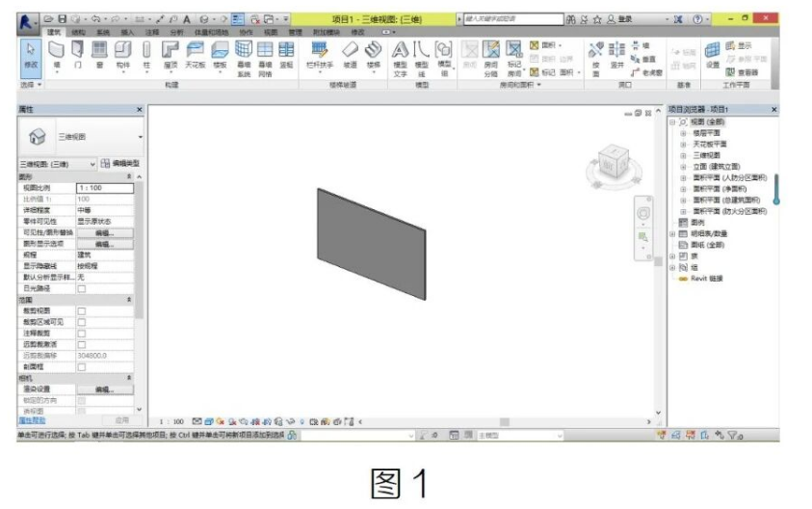This screenshot has height=509, width=812.
Task: Expand 立面 (建筑立面) in project browser
Action: (683, 167)
